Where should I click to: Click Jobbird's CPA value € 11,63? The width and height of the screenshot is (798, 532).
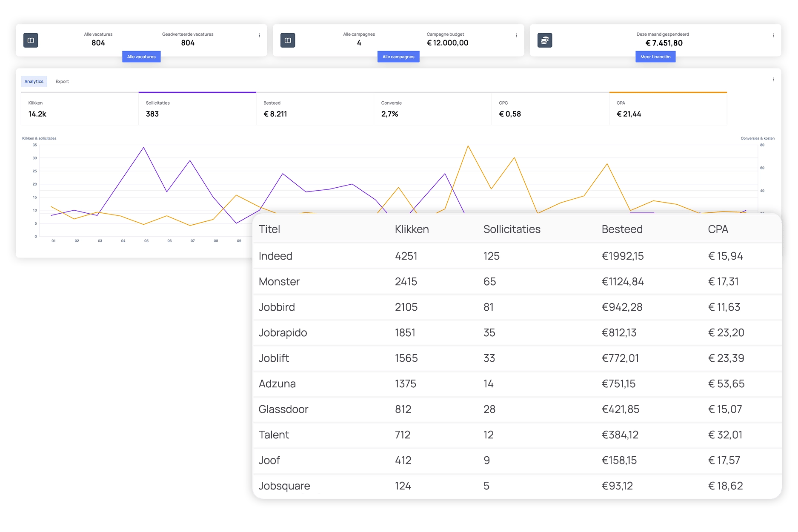point(724,307)
